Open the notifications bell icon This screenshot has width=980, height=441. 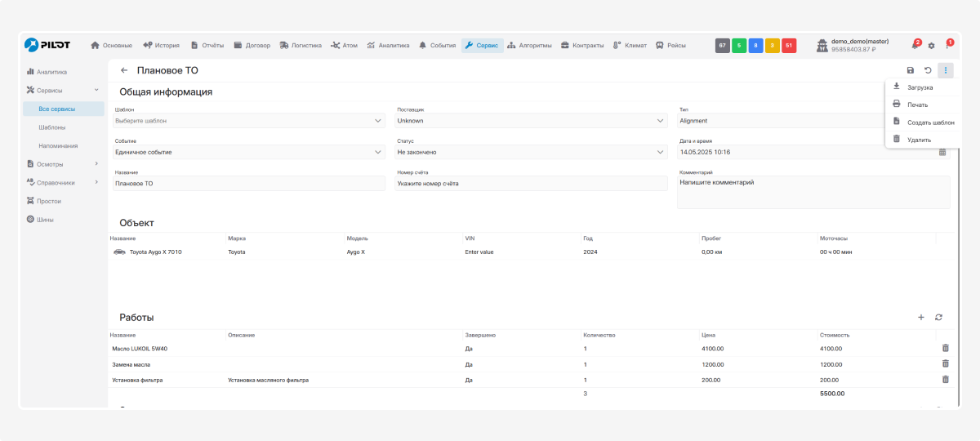[x=915, y=46]
